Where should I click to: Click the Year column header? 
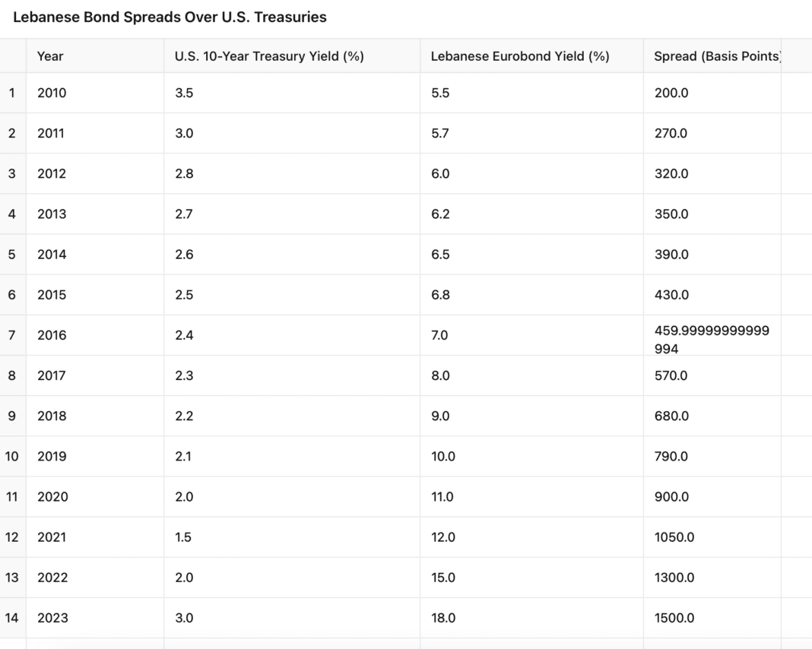tap(50, 56)
